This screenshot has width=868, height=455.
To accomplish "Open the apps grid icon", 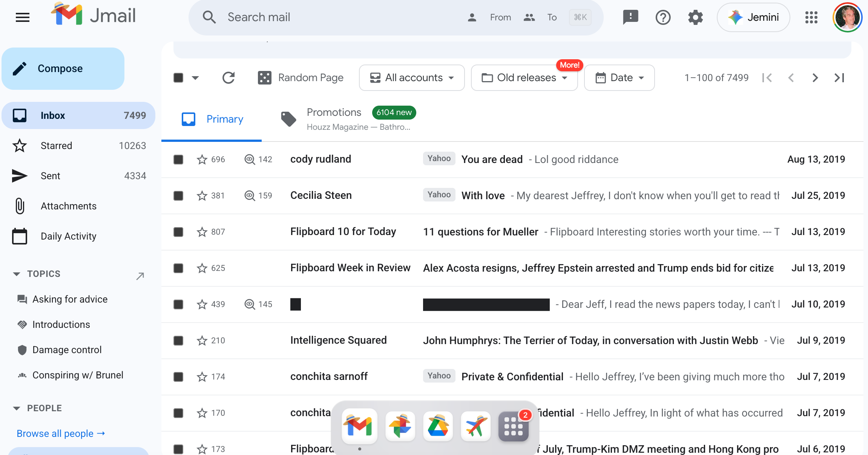I will (811, 17).
